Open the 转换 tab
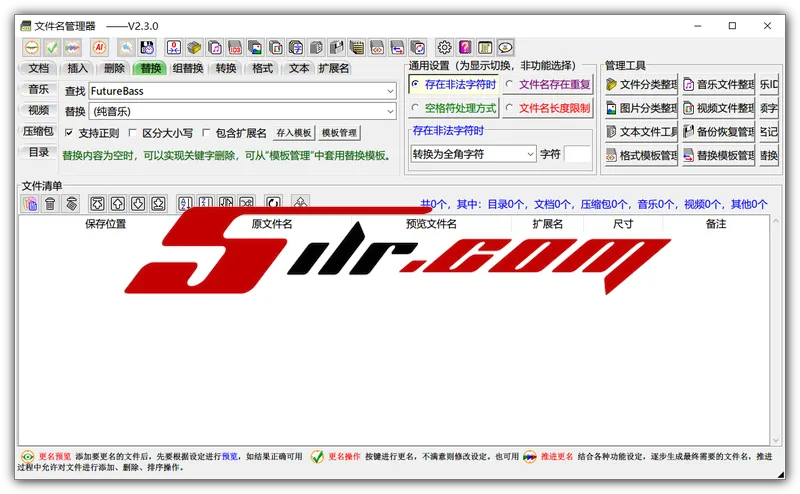The width and height of the screenshot is (800, 494). pos(226,68)
